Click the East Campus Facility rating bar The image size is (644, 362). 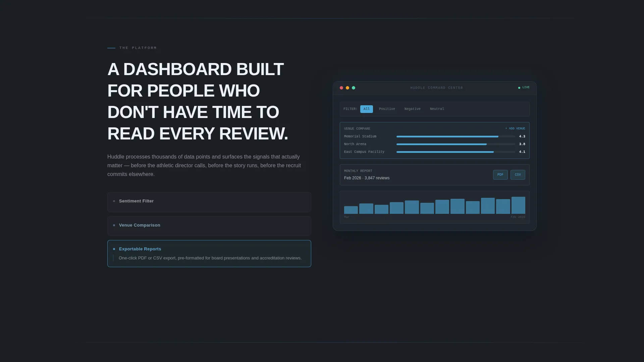point(455,152)
